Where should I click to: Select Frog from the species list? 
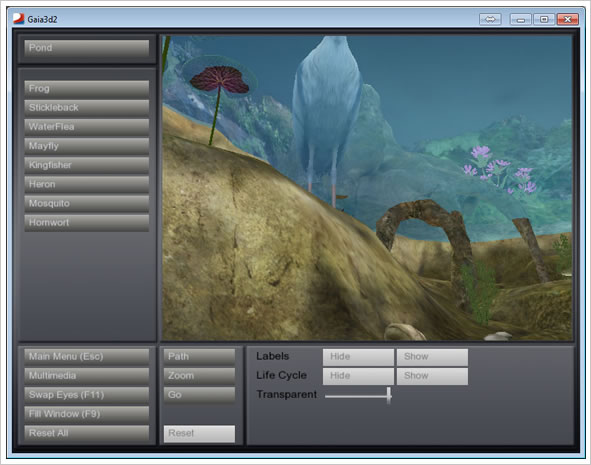[87, 89]
